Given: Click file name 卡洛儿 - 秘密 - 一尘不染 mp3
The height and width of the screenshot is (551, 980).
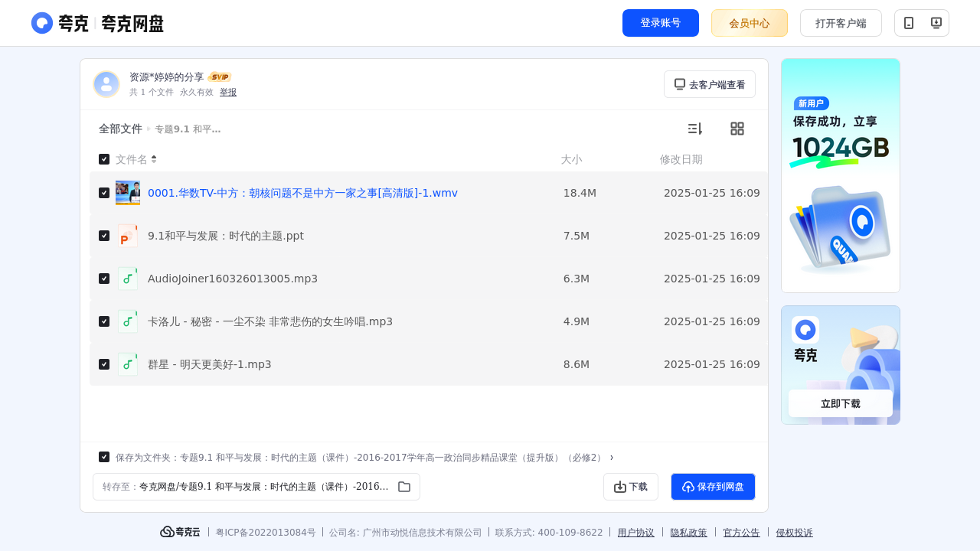Looking at the screenshot, I should (x=270, y=321).
